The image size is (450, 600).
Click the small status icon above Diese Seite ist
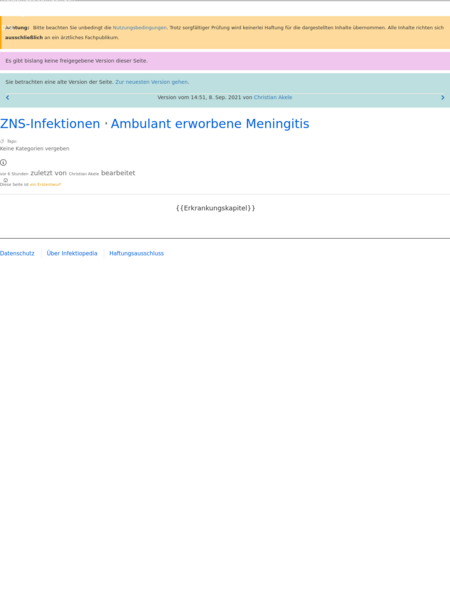click(x=5, y=180)
